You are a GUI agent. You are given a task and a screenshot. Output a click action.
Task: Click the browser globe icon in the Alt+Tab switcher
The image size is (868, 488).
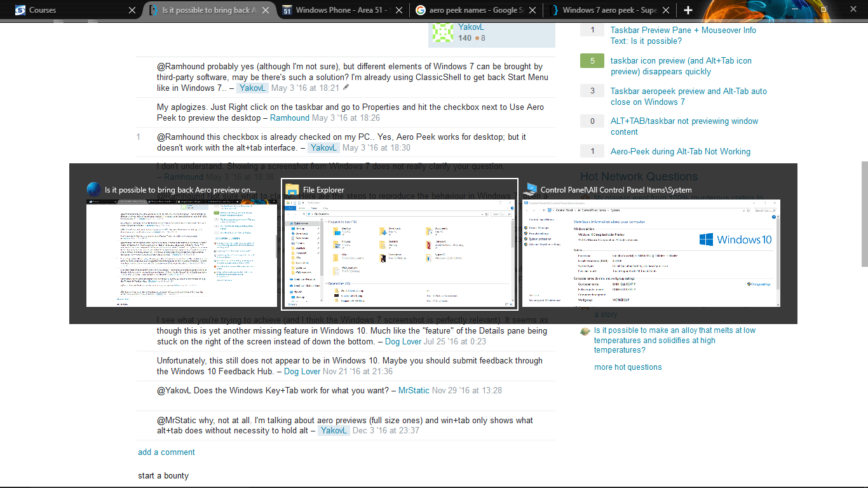[x=94, y=189]
